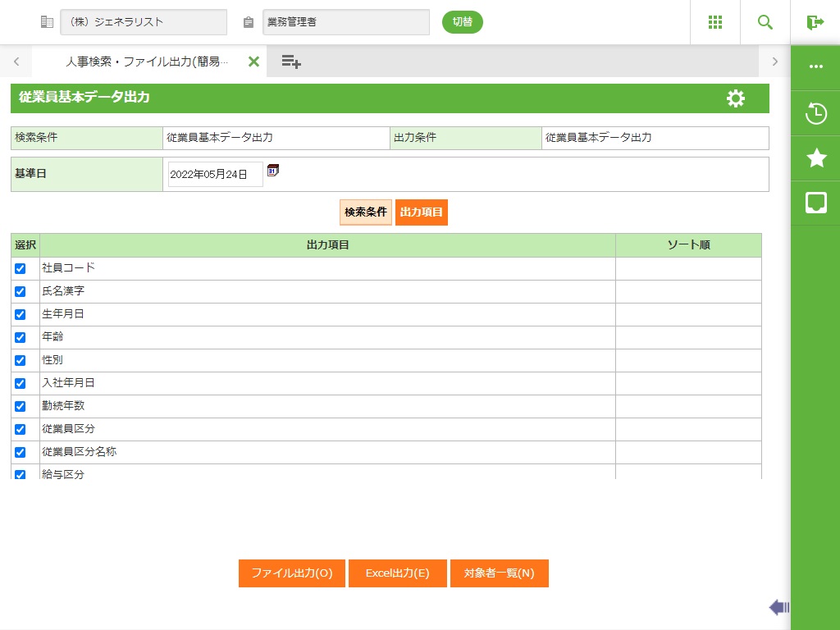
Task: Click the ファイル出力(O) button
Action: click(292, 573)
